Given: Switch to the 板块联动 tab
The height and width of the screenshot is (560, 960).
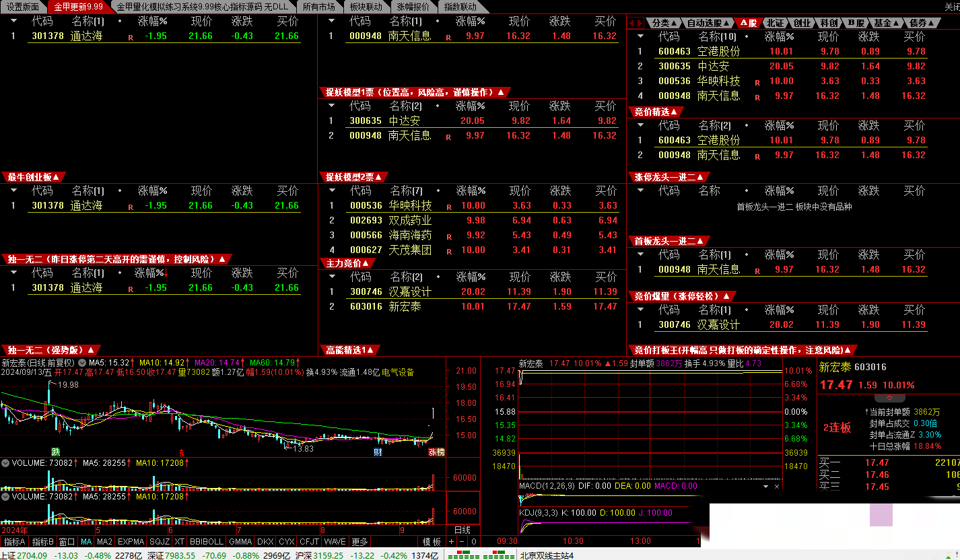Looking at the screenshot, I should tap(366, 7).
